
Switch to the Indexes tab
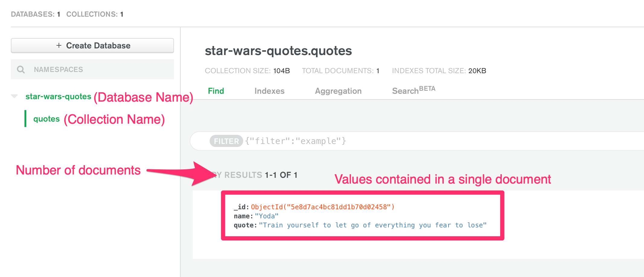269,91
